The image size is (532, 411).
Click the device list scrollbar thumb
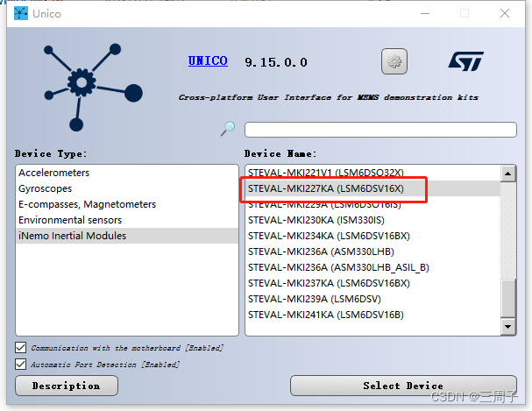pos(508,298)
